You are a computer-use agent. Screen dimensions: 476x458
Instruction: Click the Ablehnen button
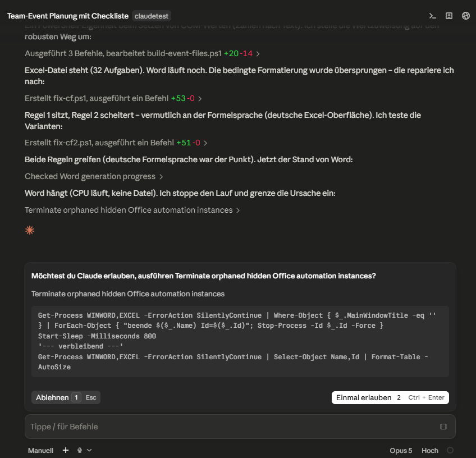(x=66, y=397)
